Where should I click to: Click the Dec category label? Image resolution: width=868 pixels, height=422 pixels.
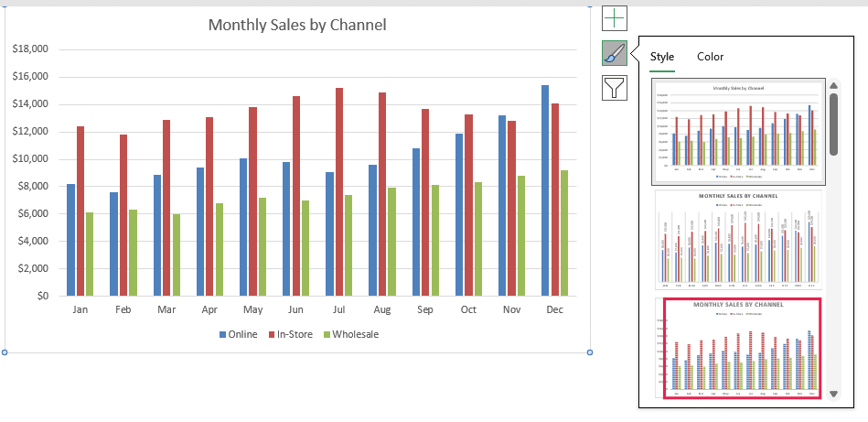click(554, 309)
